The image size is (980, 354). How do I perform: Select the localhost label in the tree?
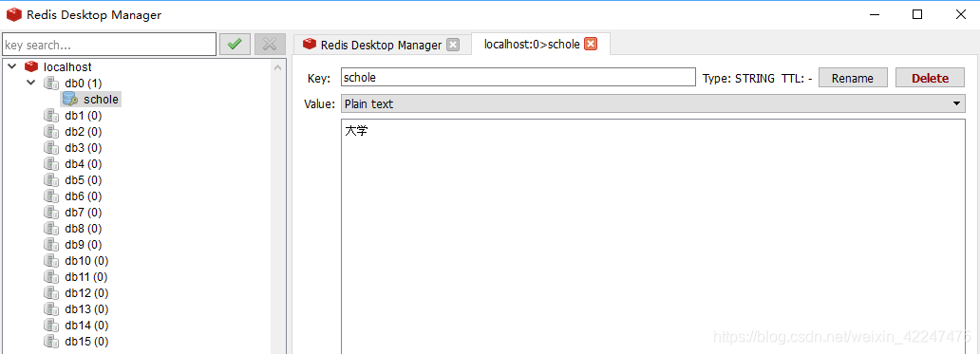(67, 66)
